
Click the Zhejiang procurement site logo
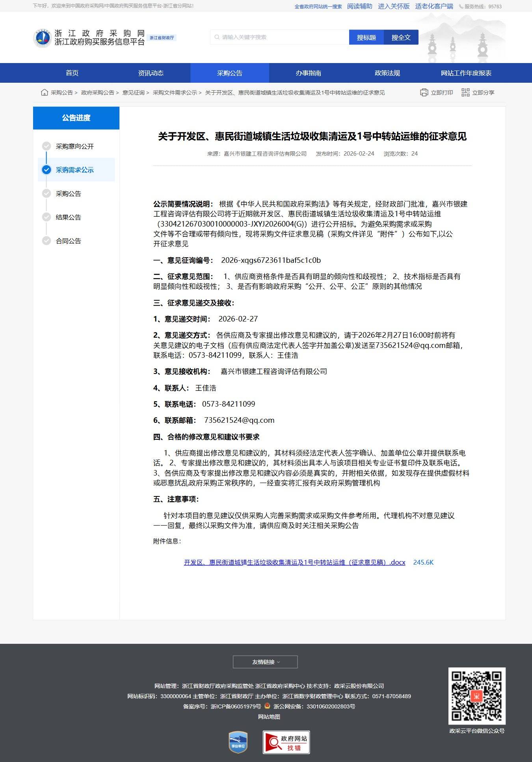click(43, 38)
